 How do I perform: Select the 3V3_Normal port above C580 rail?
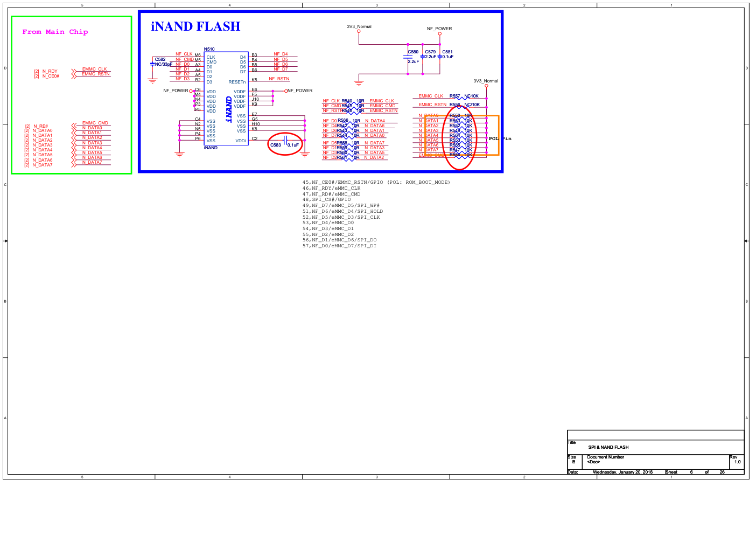359,31
